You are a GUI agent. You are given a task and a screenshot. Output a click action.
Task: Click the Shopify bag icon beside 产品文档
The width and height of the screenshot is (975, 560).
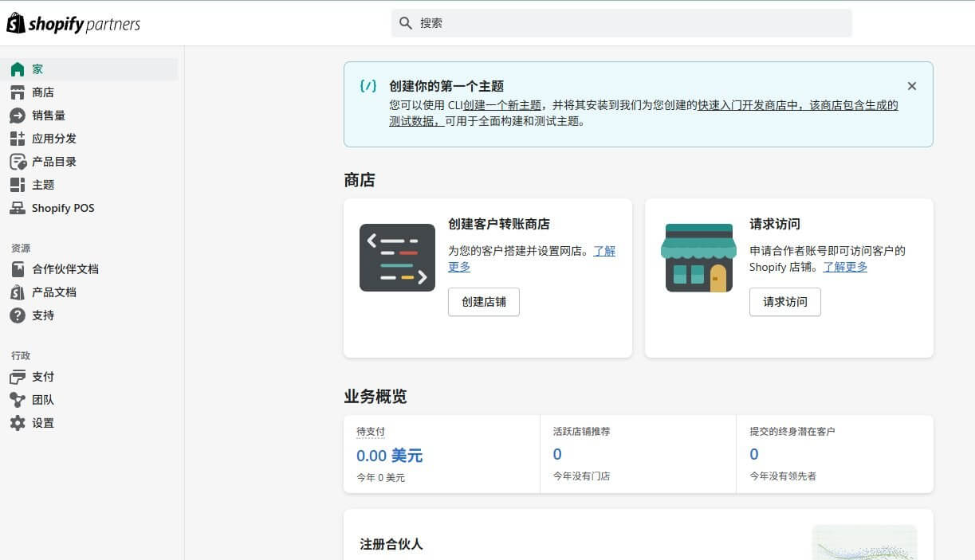(x=18, y=292)
